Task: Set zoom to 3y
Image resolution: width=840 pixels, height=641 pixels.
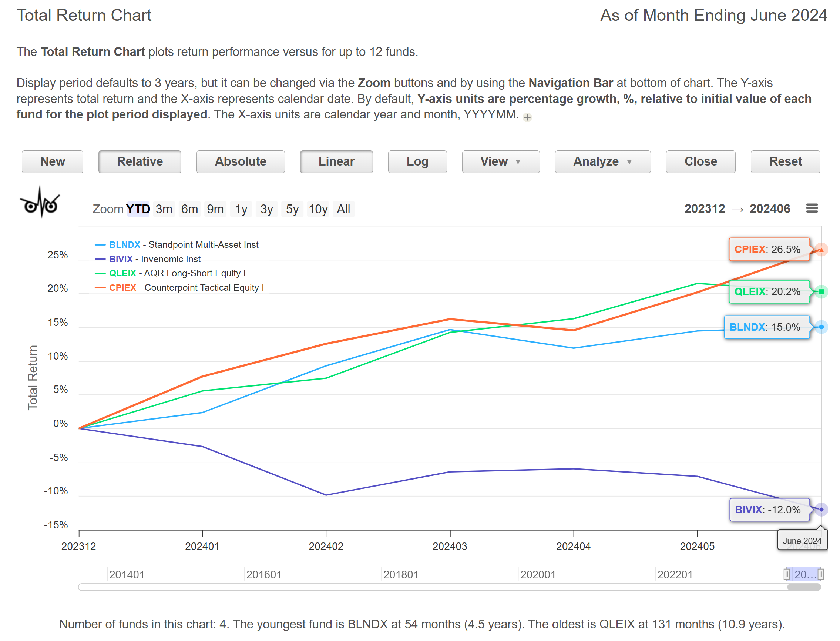Action: coord(266,209)
